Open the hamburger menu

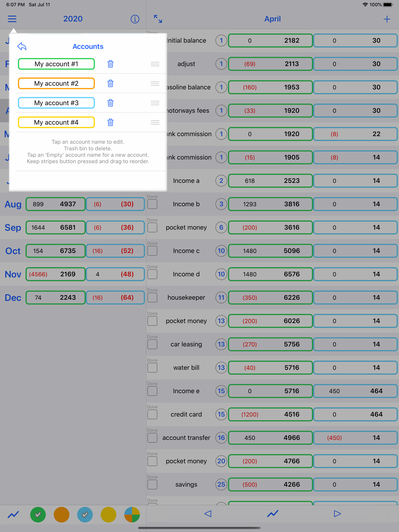point(12,19)
